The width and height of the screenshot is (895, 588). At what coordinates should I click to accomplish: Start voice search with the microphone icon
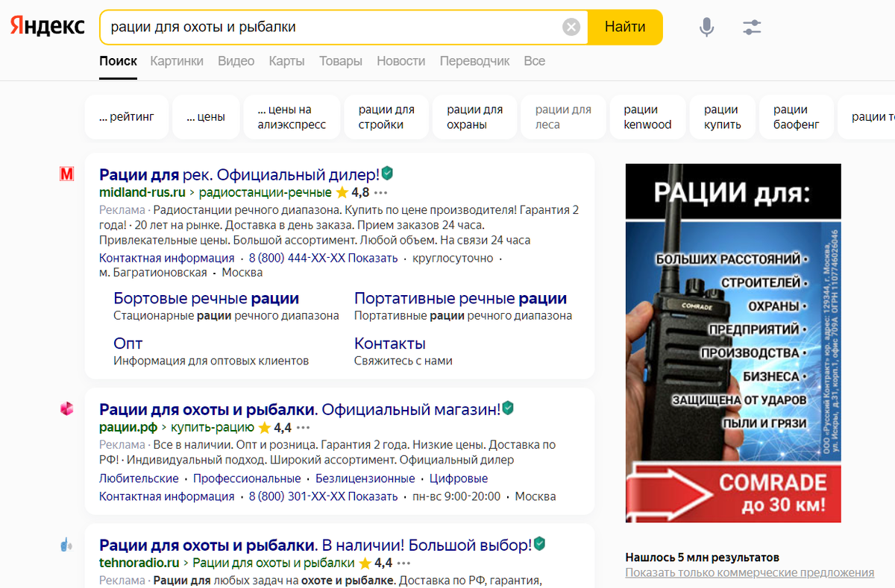click(706, 28)
